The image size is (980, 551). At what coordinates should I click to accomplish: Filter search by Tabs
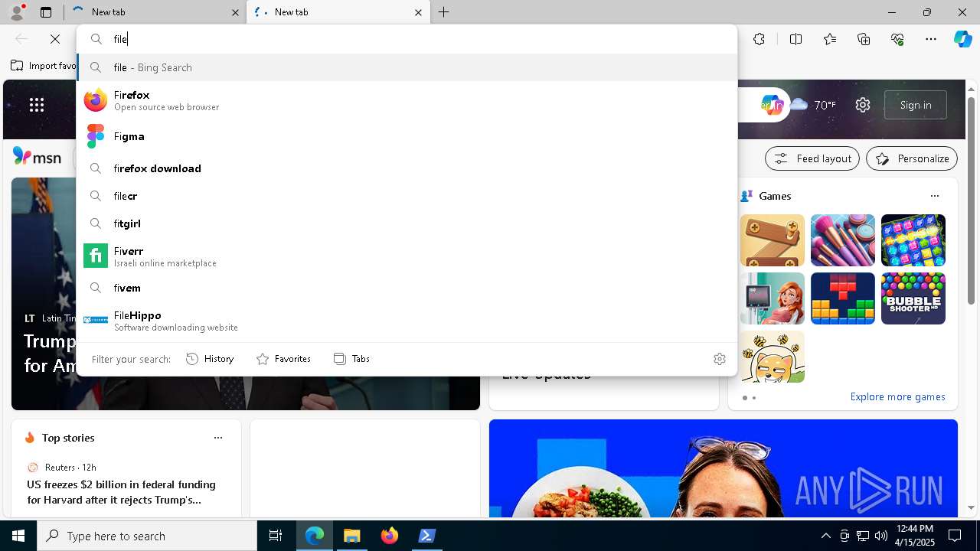tap(351, 358)
